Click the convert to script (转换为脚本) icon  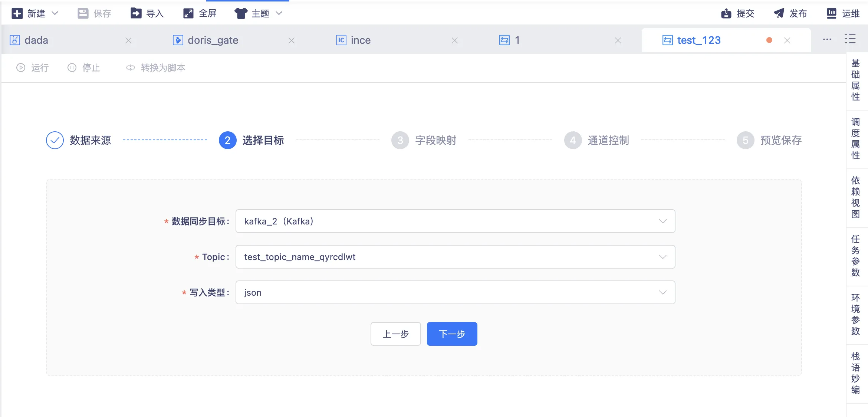[x=131, y=68]
